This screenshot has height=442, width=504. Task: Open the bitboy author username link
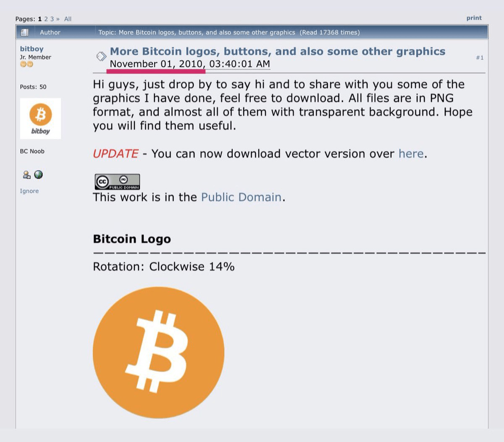(31, 49)
